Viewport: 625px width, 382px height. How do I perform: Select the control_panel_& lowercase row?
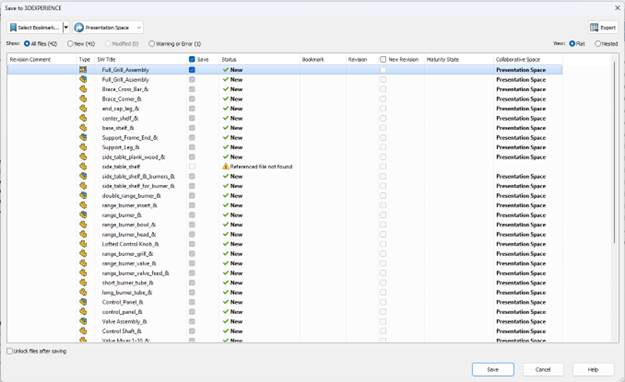click(285, 311)
